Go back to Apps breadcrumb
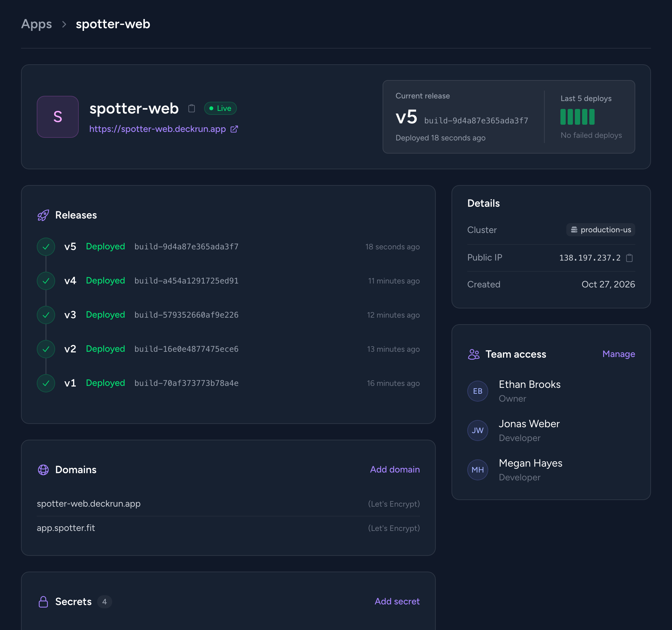 click(36, 24)
